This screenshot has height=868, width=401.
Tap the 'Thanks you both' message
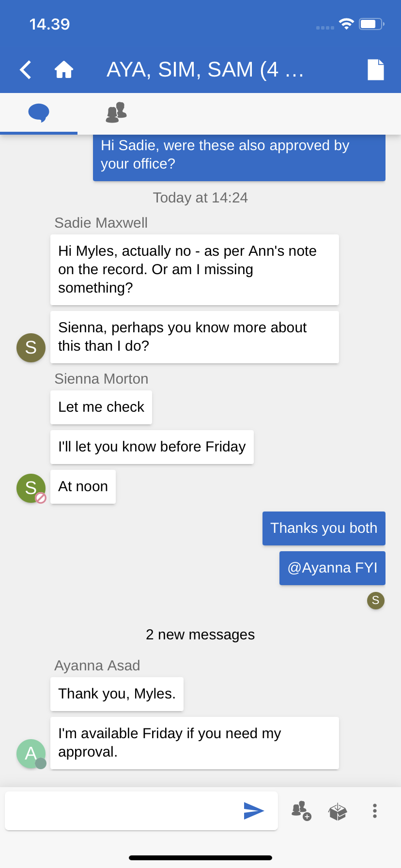click(324, 528)
